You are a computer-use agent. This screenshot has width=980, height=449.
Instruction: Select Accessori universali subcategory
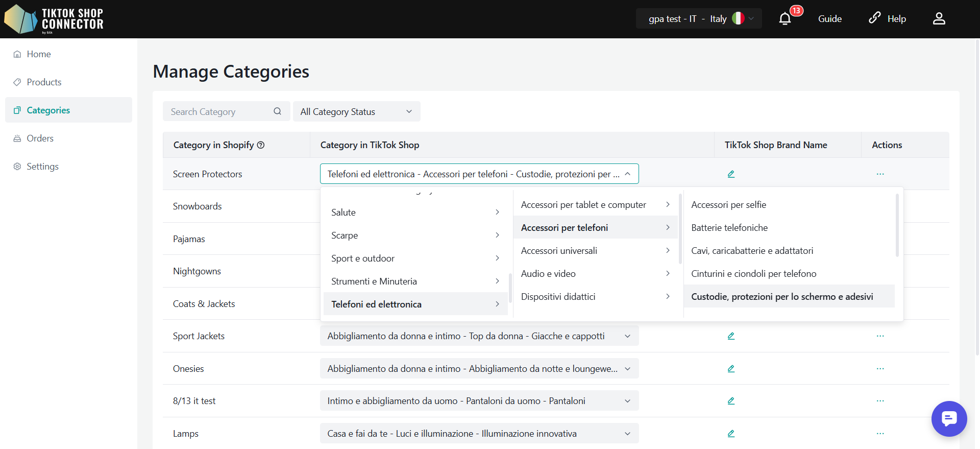pyautogui.click(x=596, y=251)
